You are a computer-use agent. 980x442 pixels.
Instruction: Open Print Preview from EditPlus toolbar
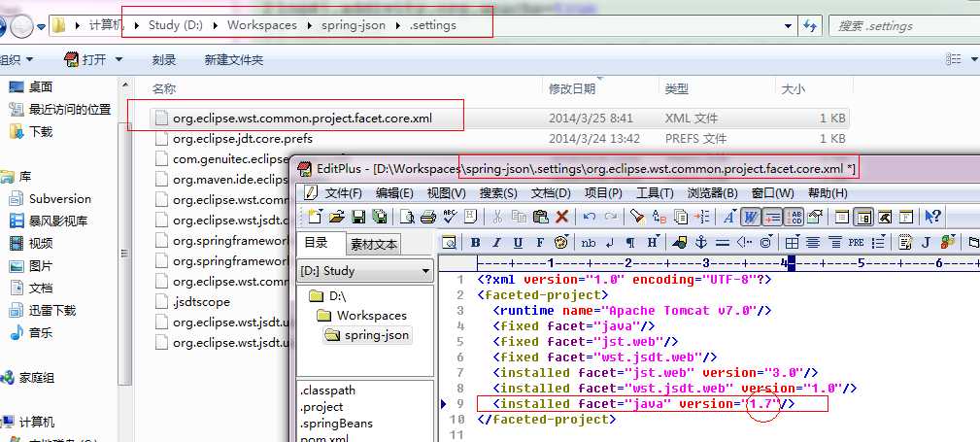coord(407,217)
